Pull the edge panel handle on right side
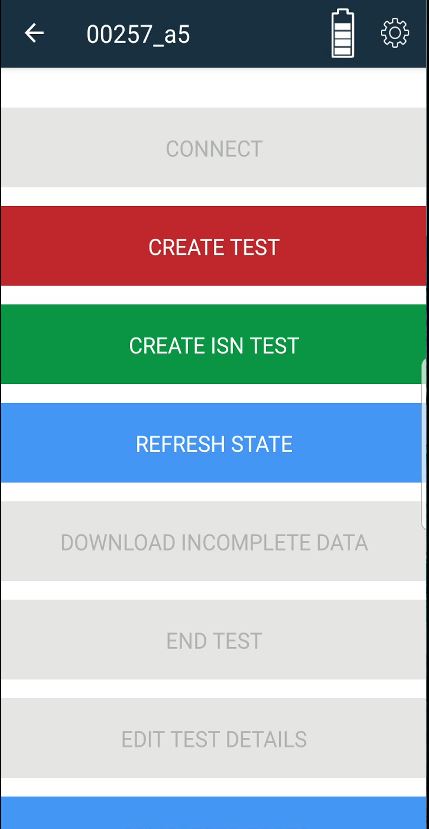429x829 pixels. coord(425,443)
